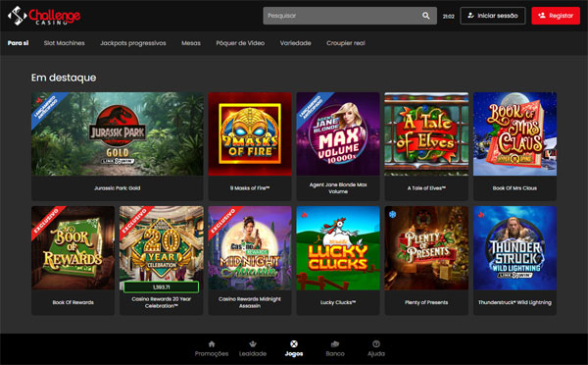Click the clock time 21:02
This screenshot has width=588, height=365.
click(449, 16)
